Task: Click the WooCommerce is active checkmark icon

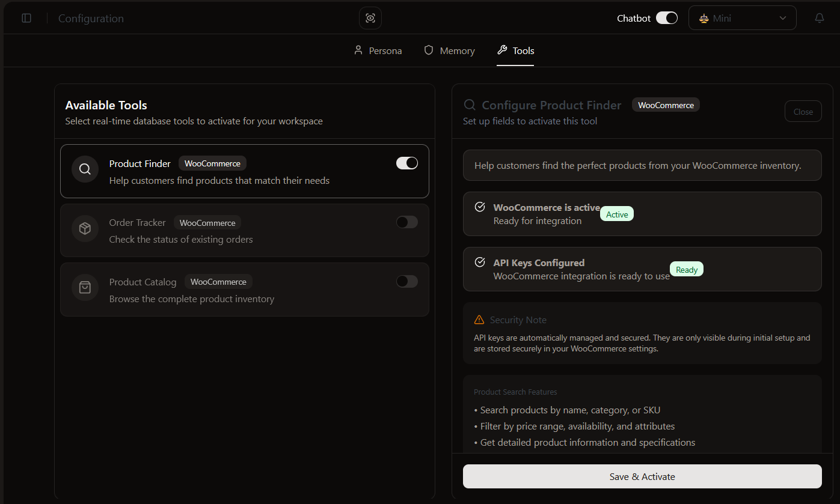Action: coord(480,207)
